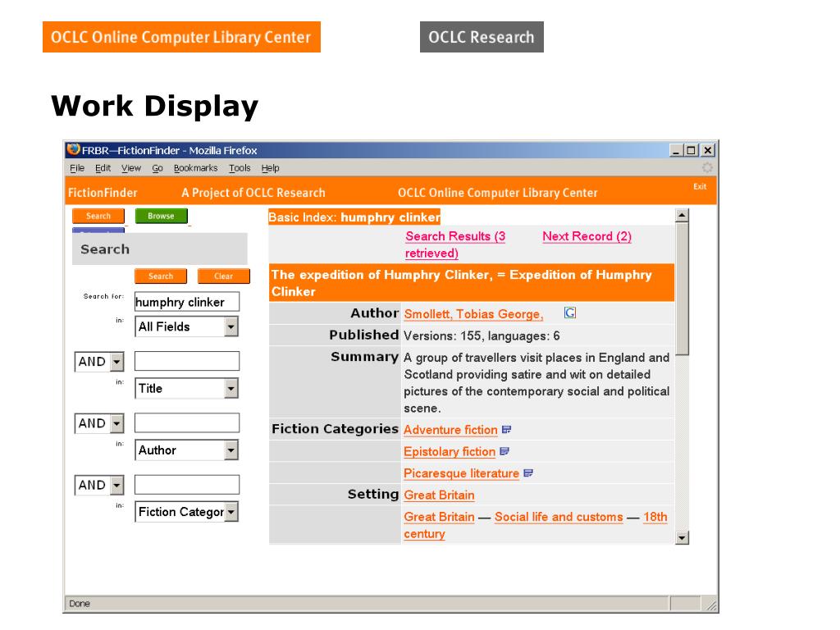The image size is (840, 630).
Task: Close the Firefox window
Action: 708,151
